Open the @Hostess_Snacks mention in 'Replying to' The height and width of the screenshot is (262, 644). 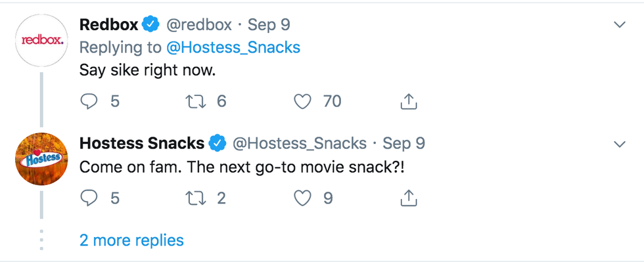click(x=233, y=48)
